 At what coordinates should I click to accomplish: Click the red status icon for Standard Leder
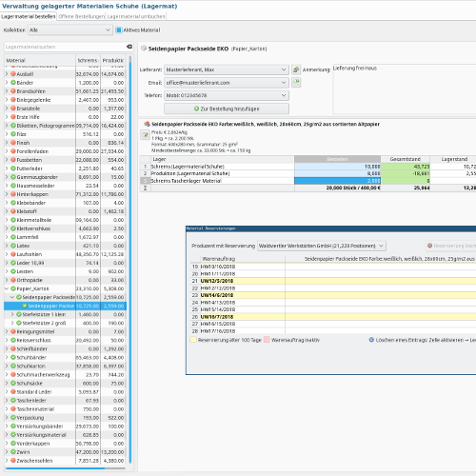point(13,392)
